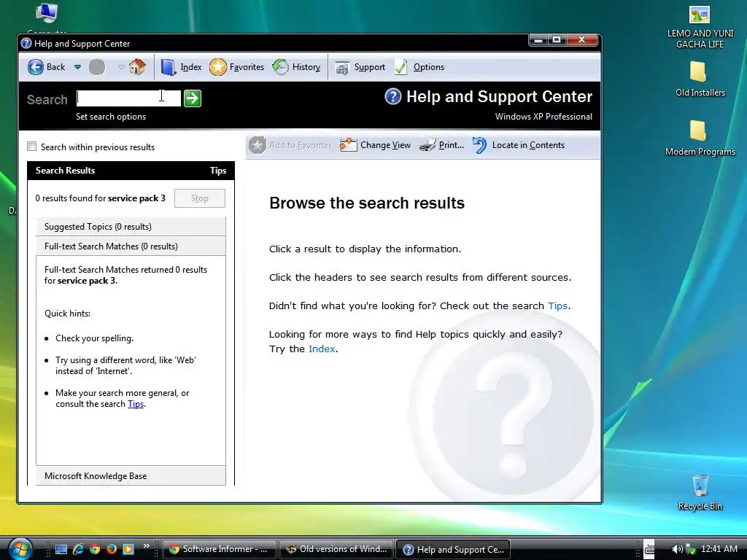This screenshot has height=560, width=747.
Task: Expand Microsoft Knowledge Base header
Action: (131, 475)
